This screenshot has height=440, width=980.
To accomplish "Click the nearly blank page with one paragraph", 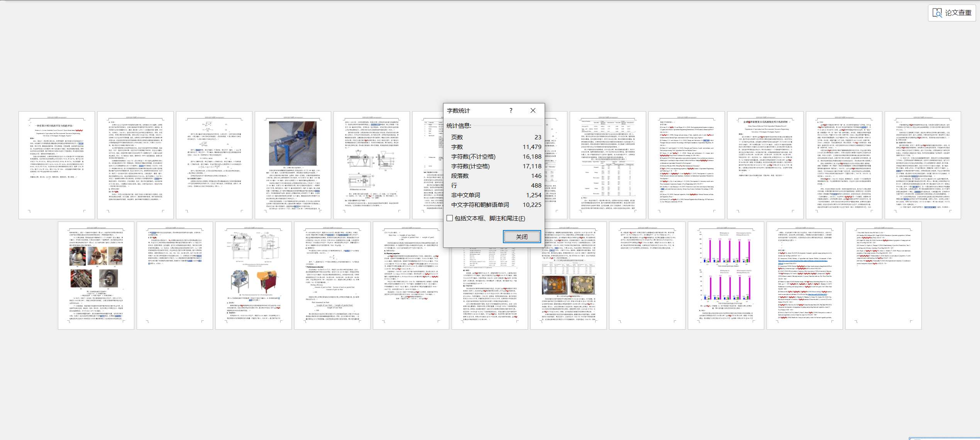I will click(647, 275).
